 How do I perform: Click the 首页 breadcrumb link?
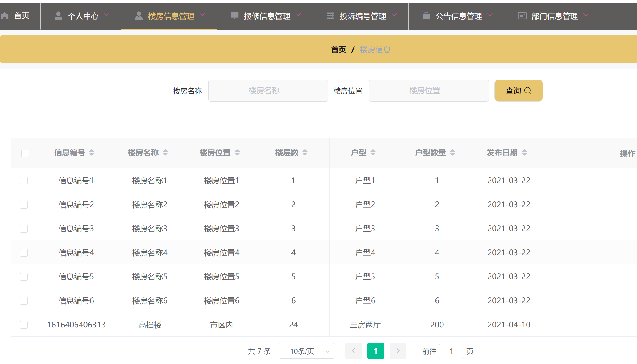pyautogui.click(x=339, y=49)
